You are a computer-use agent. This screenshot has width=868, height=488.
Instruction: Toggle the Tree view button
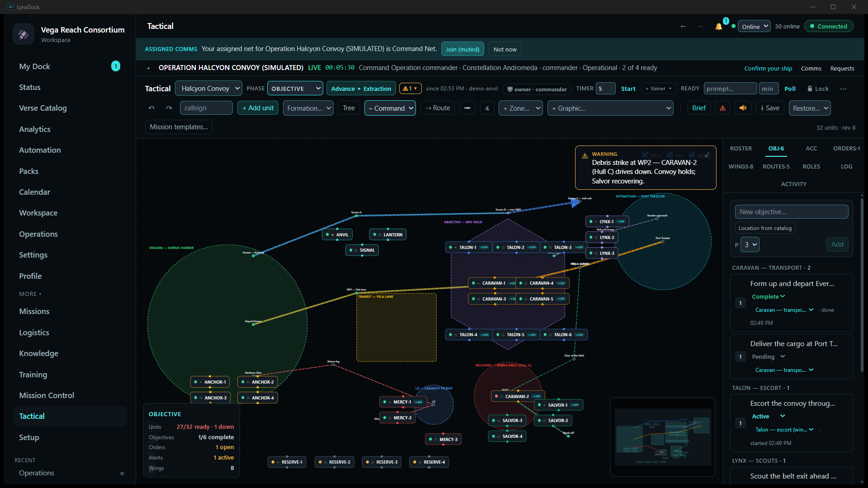point(349,108)
